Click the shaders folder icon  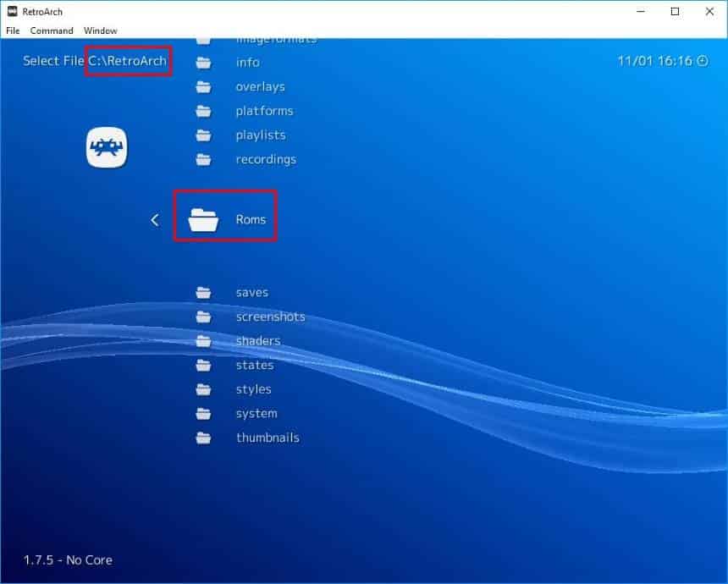pyautogui.click(x=203, y=341)
